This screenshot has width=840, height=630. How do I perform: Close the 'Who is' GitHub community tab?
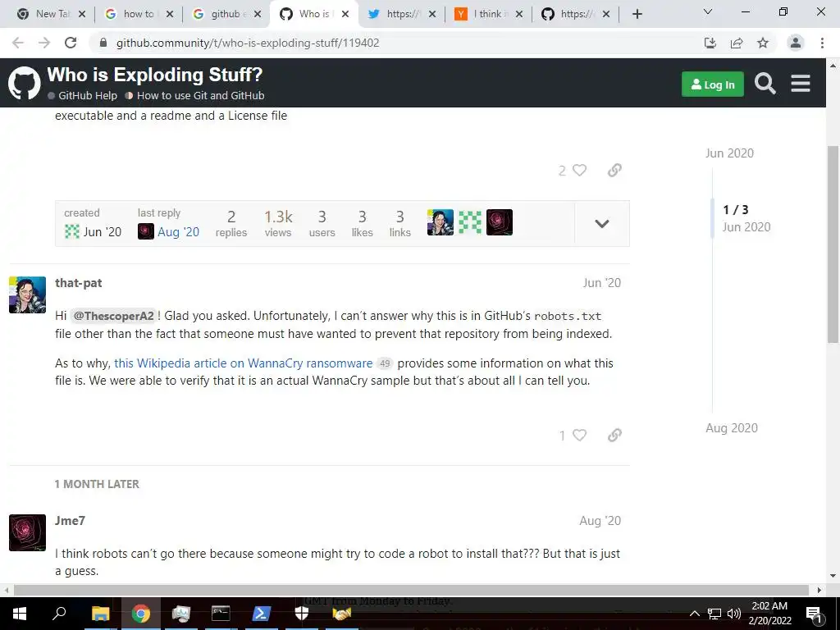345,14
